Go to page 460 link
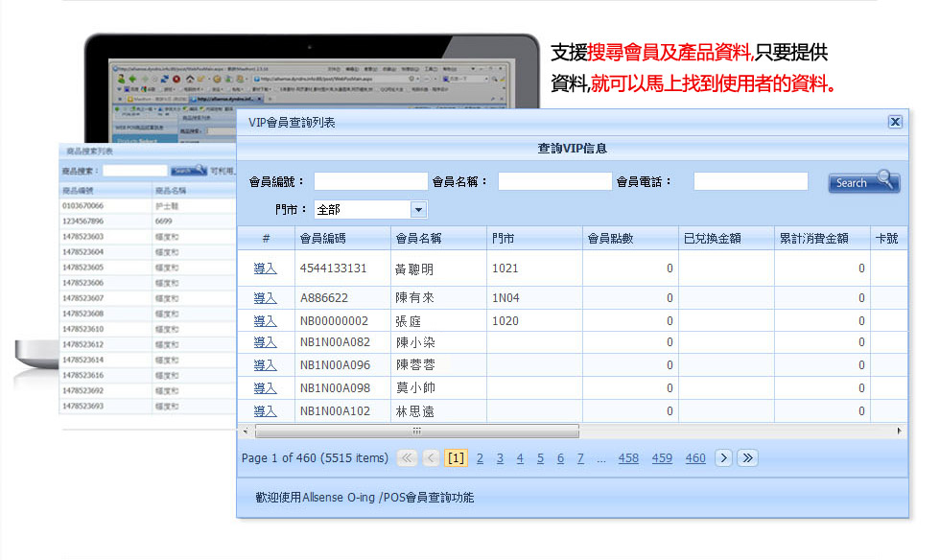 (x=695, y=458)
